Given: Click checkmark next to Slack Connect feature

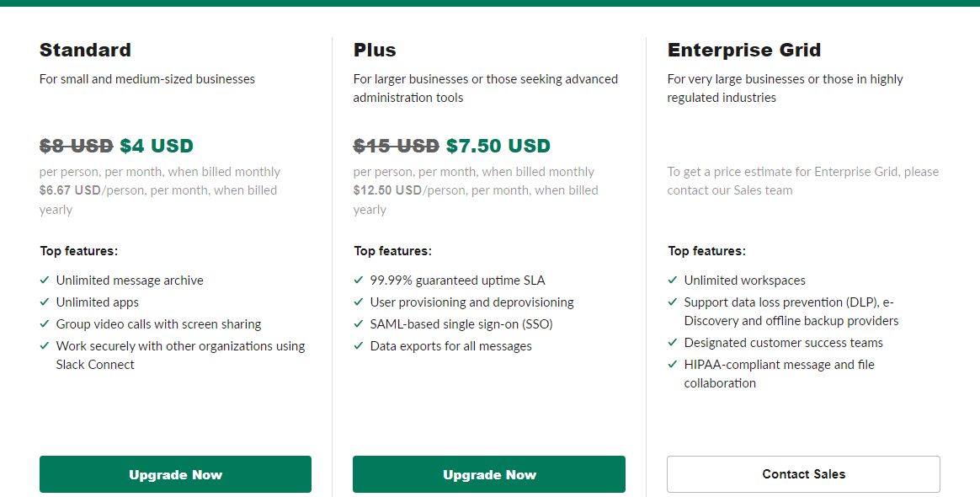Looking at the screenshot, I should (45, 346).
